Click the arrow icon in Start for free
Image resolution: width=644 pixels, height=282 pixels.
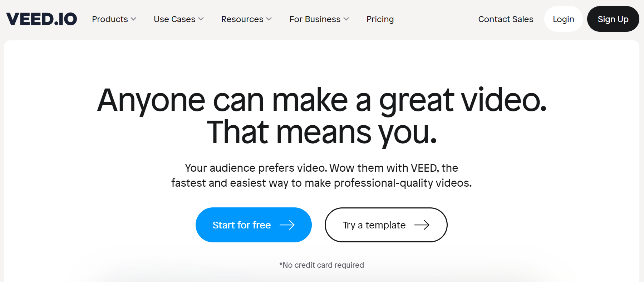[x=287, y=225]
